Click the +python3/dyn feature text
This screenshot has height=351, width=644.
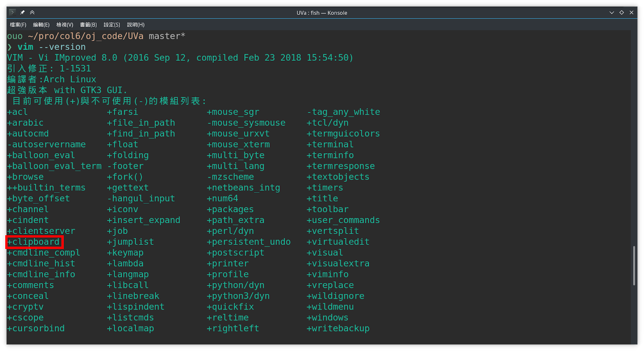point(238,296)
